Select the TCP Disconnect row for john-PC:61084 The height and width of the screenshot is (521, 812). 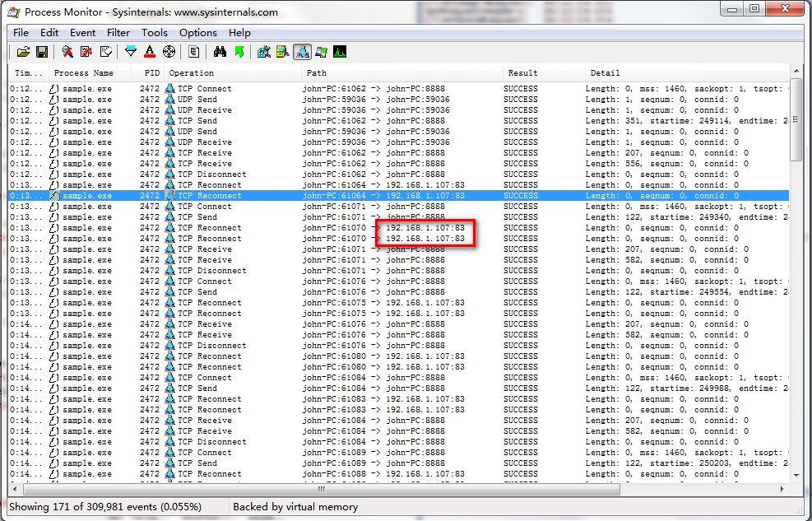399,442
